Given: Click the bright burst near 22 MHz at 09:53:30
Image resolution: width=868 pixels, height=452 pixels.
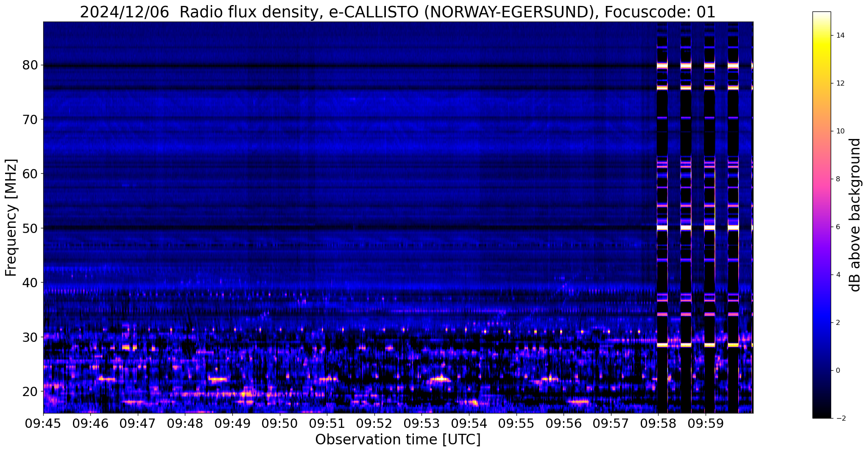Looking at the screenshot, I should point(439,379).
